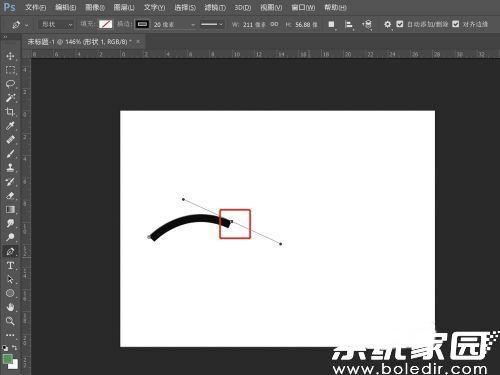
Task: Select the Magic Wand tool
Action: pos(10,98)
